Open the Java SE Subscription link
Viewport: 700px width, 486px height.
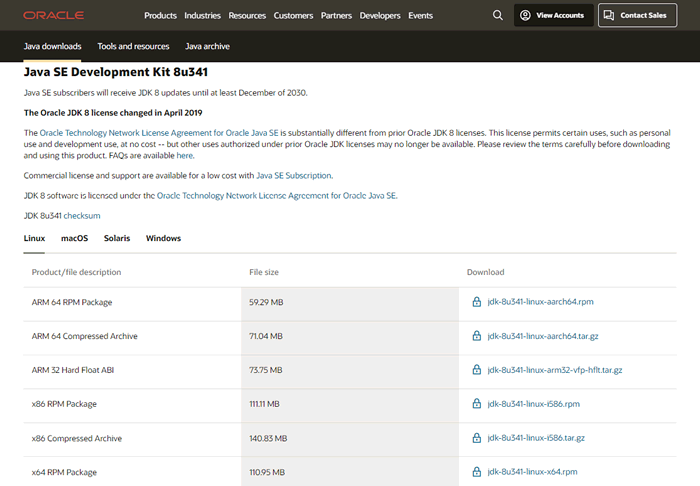[294, 175]
